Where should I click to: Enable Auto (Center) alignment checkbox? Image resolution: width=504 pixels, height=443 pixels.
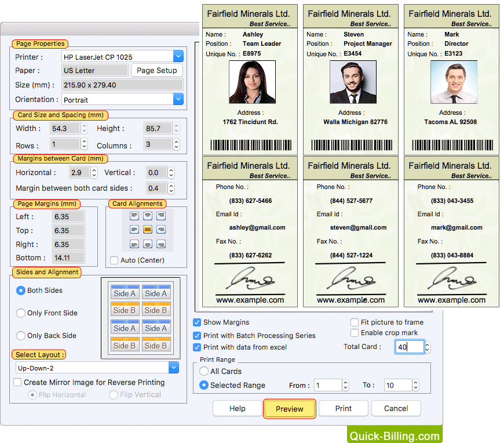pyautogui.click(x=114, y=260)
